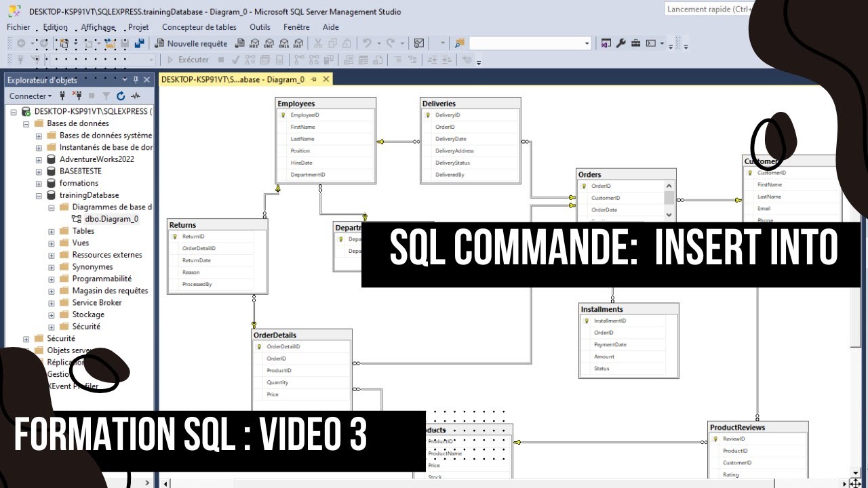This screenshot has width=868, height=488.
Task: Click the Connect plug icon in Object Explorer
Action: tap(63, 96)
